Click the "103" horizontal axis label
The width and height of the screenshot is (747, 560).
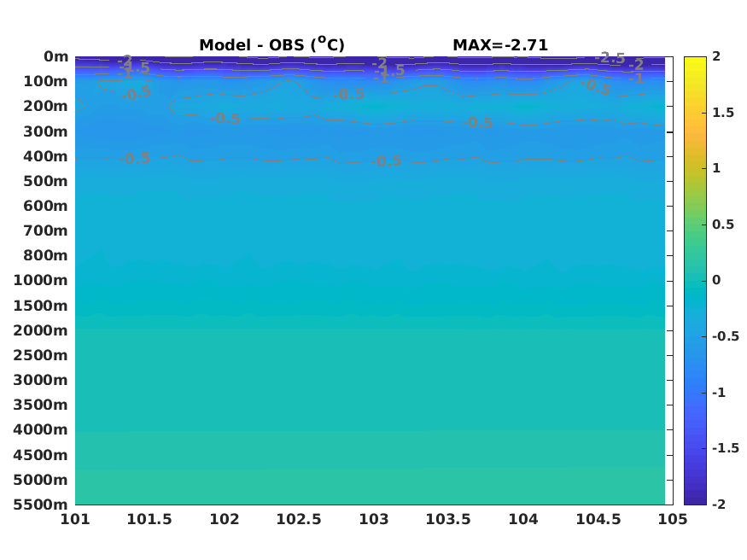(374, 519)
